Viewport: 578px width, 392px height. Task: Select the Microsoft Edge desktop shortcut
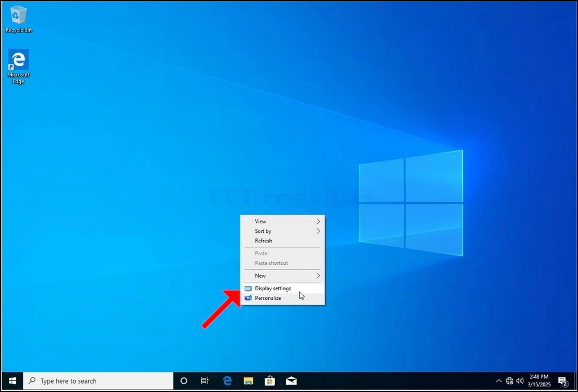click(19, 67)
